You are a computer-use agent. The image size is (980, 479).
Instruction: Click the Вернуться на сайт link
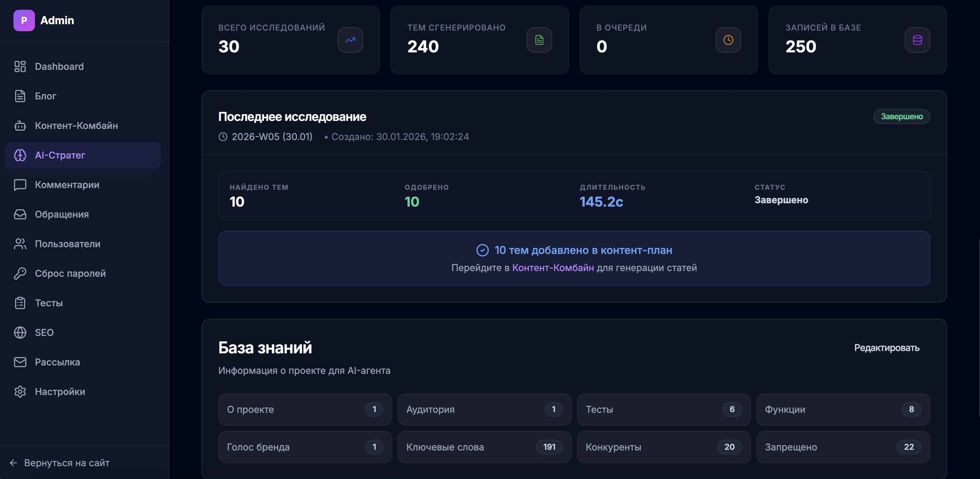66,463
